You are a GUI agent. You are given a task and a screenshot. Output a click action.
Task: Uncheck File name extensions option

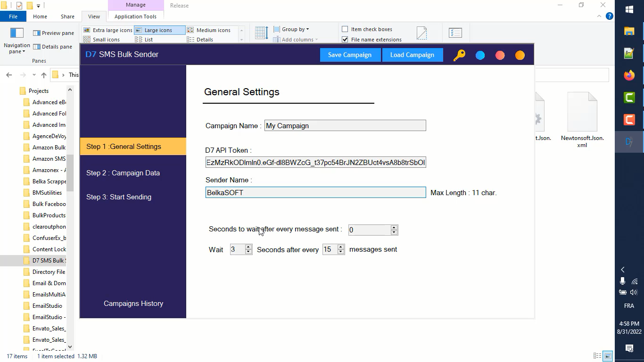click(x=345, y=40)
